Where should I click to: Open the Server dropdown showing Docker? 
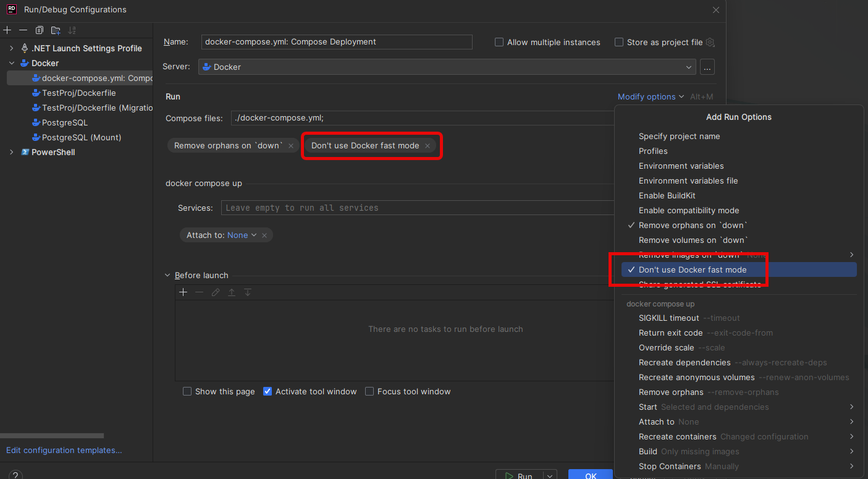pyautogui.click(x=447, y=67)
